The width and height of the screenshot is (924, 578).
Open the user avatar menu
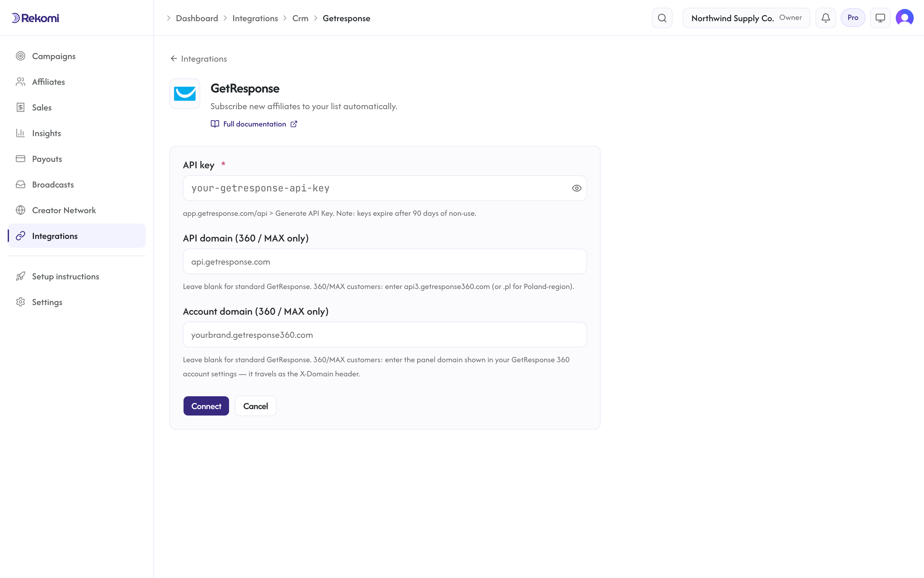(x=904, y=18)
